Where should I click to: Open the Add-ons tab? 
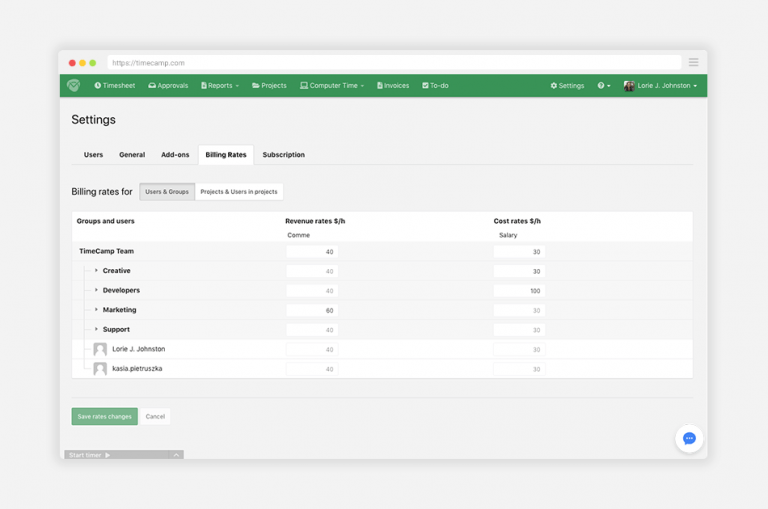coord(175,155)
